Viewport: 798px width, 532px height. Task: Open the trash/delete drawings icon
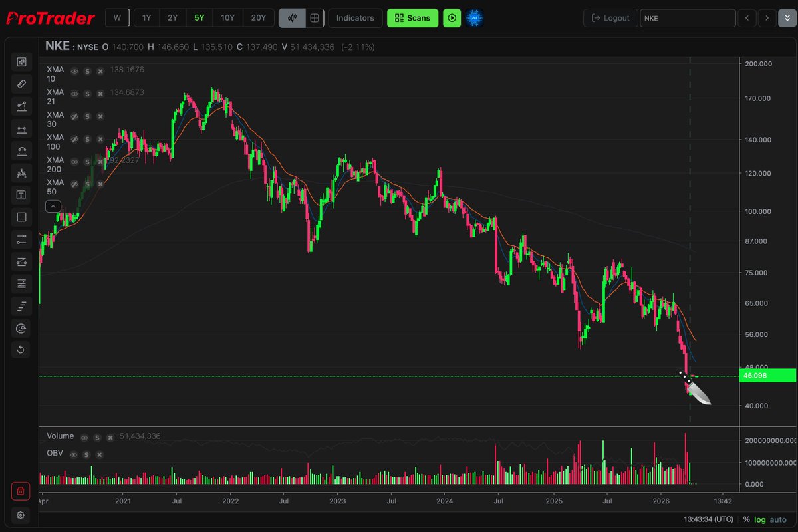pyautogui.click(x=21, y=491)
